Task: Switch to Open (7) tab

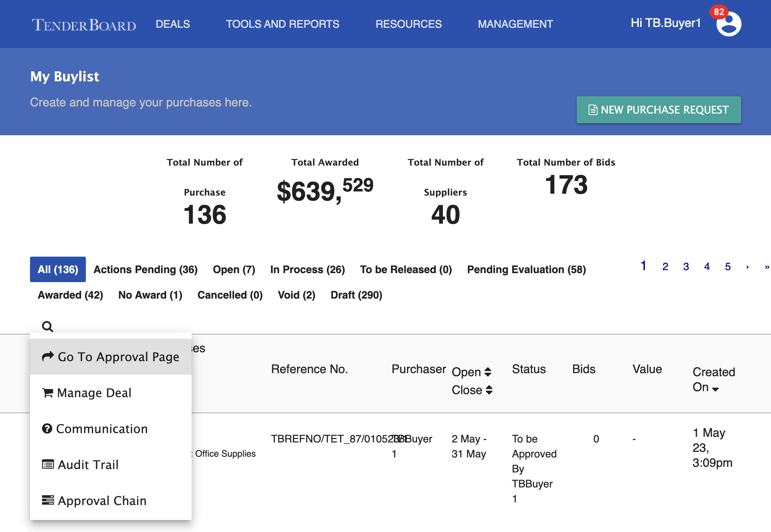Action: pos(234,269)
